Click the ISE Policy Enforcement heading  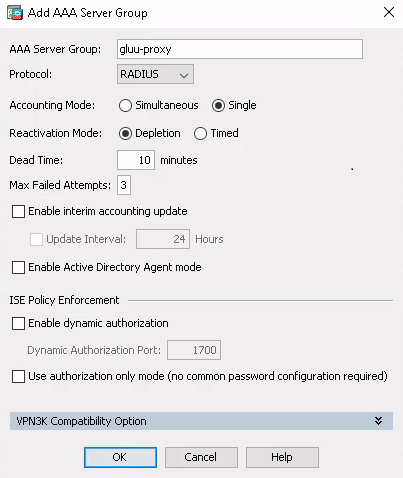tap(64, 300)
